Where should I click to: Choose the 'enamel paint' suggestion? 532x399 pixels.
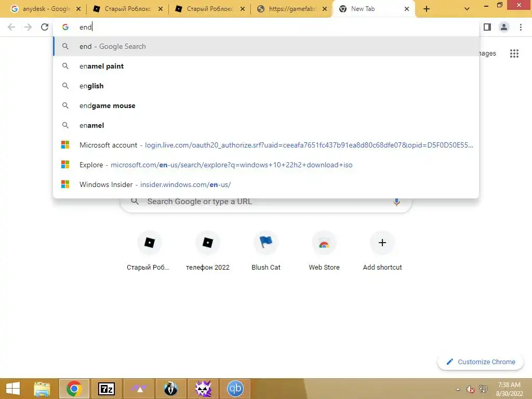266,66
